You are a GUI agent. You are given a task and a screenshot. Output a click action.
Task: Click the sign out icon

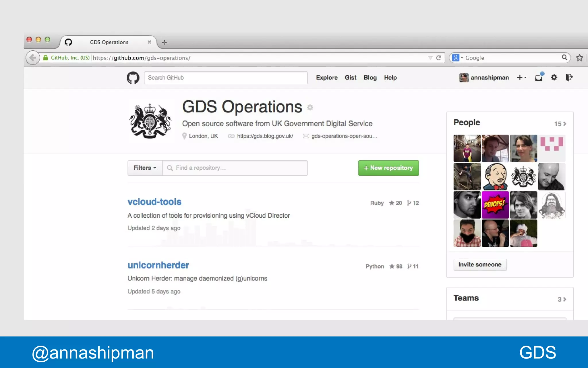point(569,77)
